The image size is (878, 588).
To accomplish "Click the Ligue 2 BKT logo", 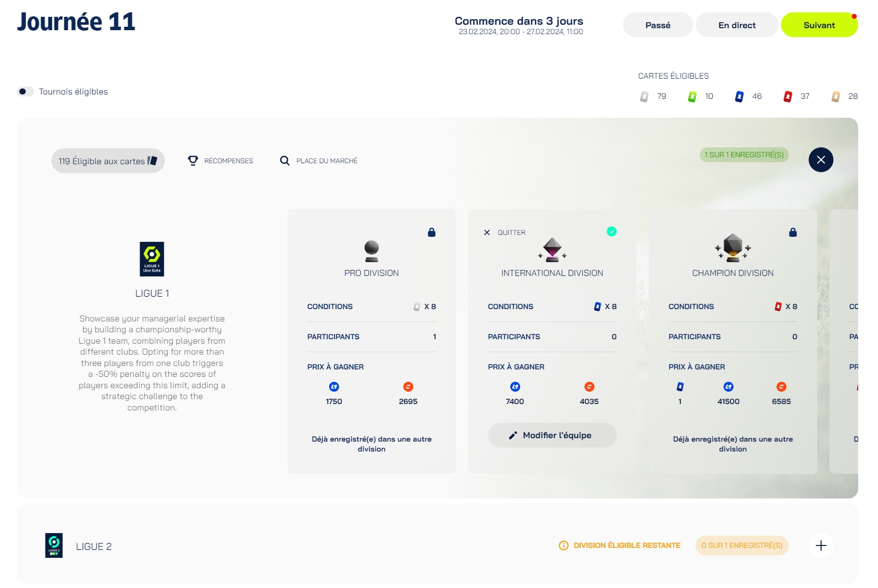I will pos(54,545).
